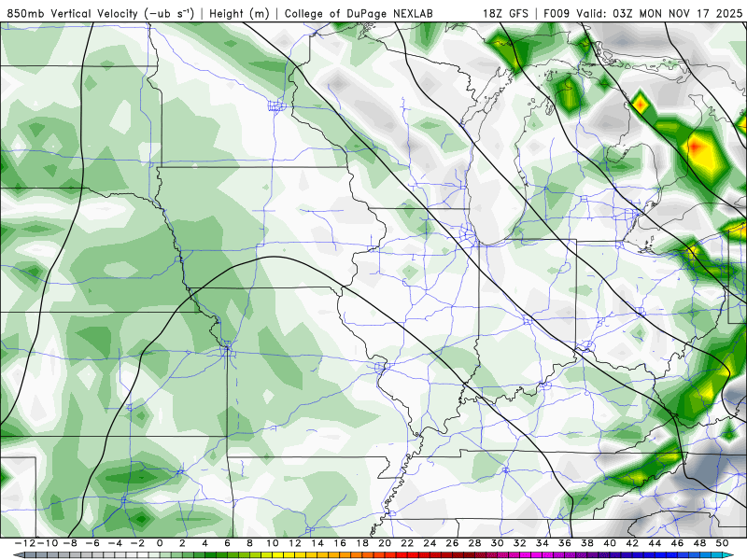The image size is (747, 560).
Task: Click the '34' color scale label
Action: (543, 543)
